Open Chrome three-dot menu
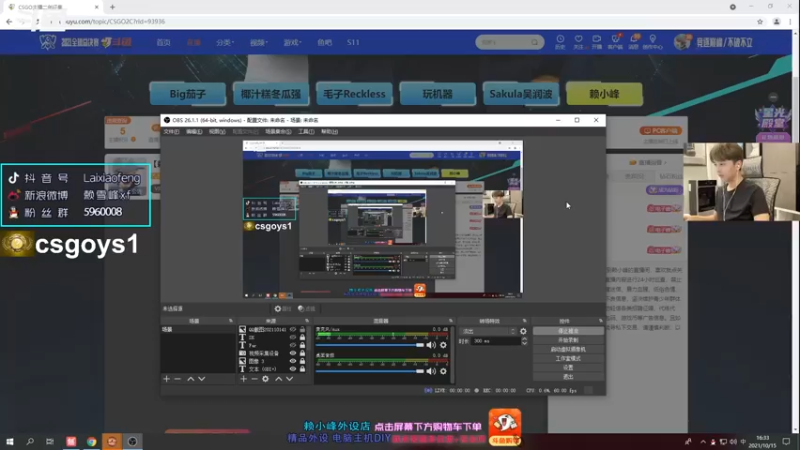 (x=791, y=21)
